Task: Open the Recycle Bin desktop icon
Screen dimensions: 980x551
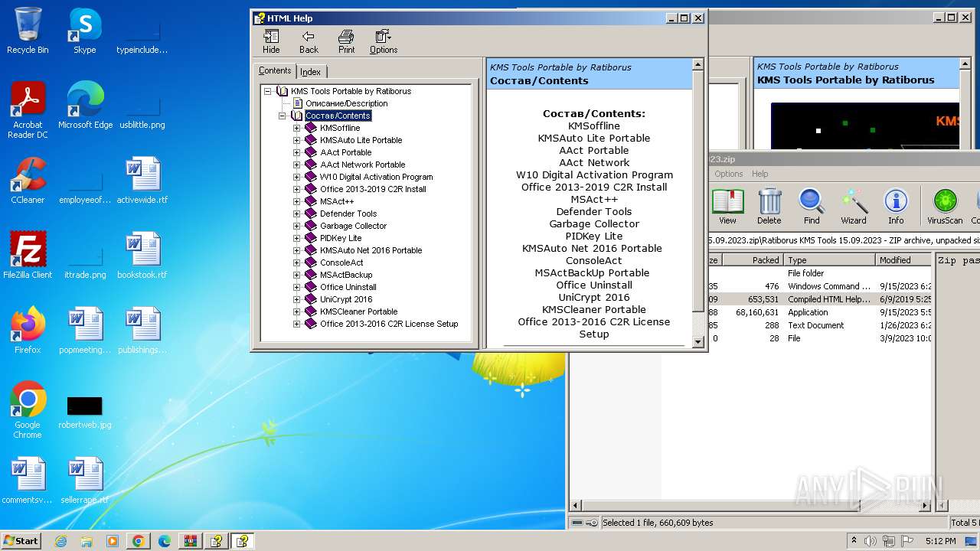Action: pyautogui.click(x=28, y=31)
